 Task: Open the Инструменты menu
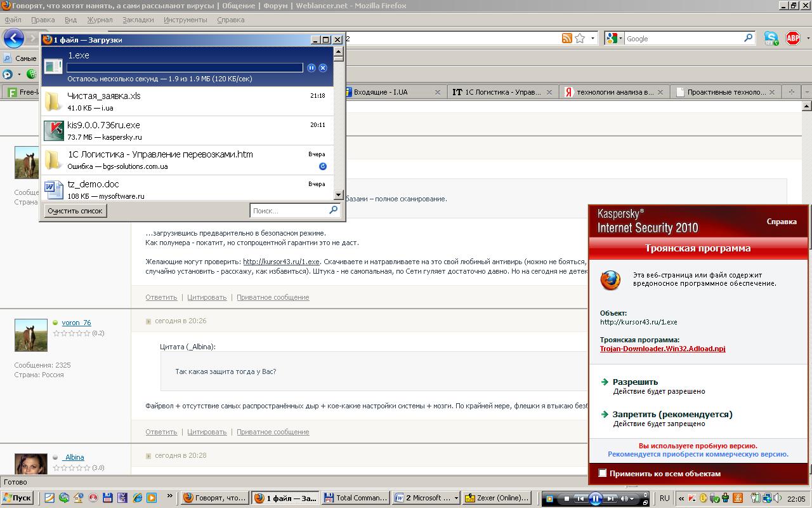(x=185, y=20)
